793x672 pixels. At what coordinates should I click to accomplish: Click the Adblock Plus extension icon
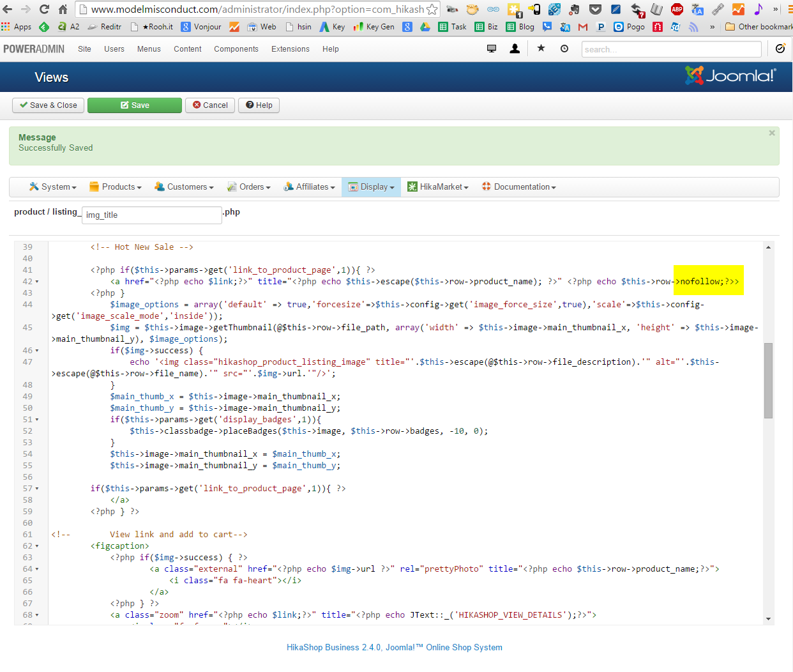pos(677,9)
